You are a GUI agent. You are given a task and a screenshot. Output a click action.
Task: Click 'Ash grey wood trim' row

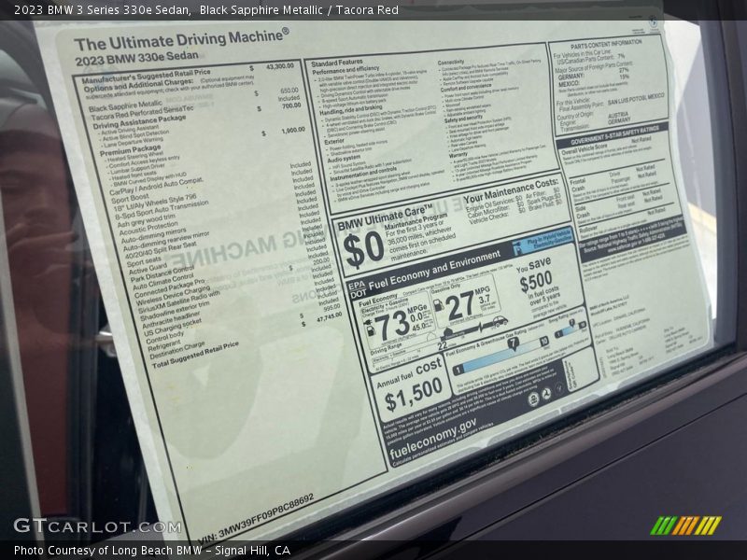[147, 221]
